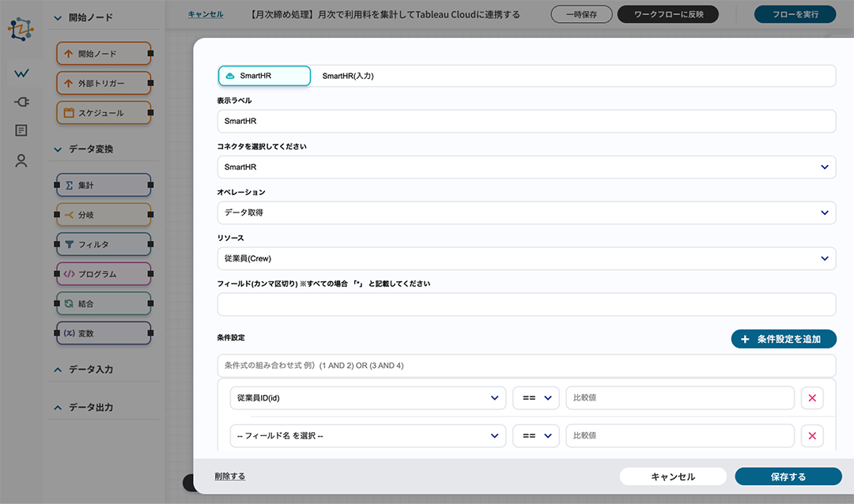
Task: Select the SmartHR connector chip with cloud icon
Action: [x=264, y=76]
